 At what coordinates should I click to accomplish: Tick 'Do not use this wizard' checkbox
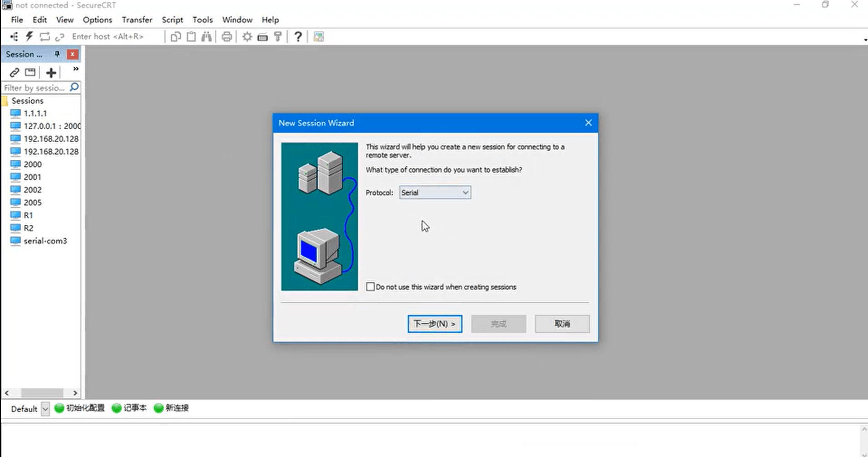[x=371, y=287]
